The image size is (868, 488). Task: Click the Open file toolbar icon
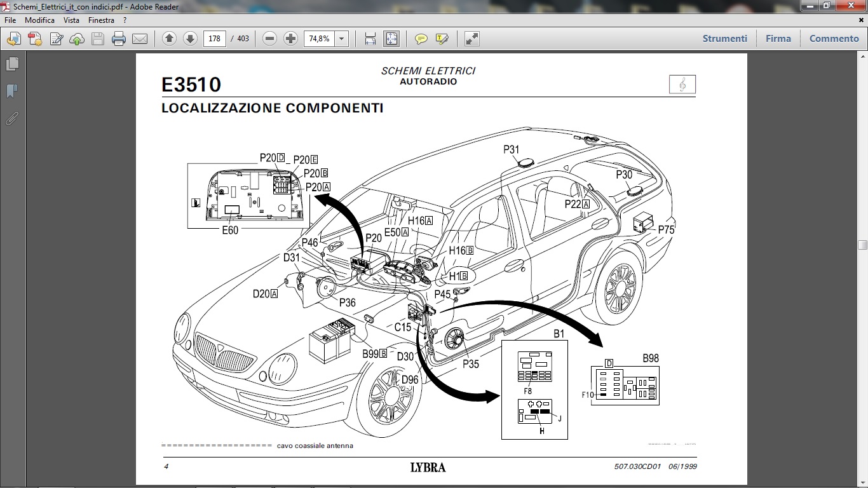(x=14, y=39)
